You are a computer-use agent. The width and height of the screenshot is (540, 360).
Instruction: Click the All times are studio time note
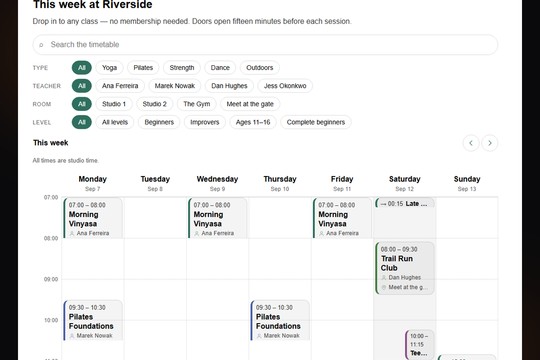coord(65,161)
